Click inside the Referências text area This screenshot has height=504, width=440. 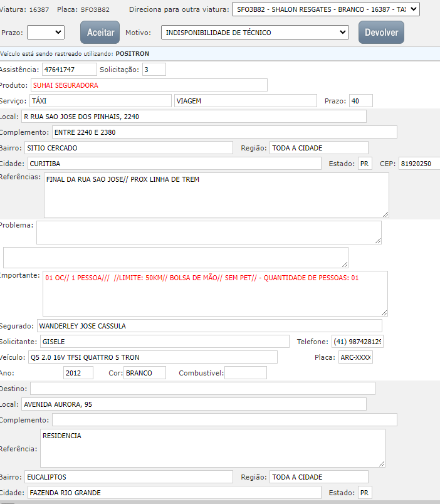coord(216,195)
